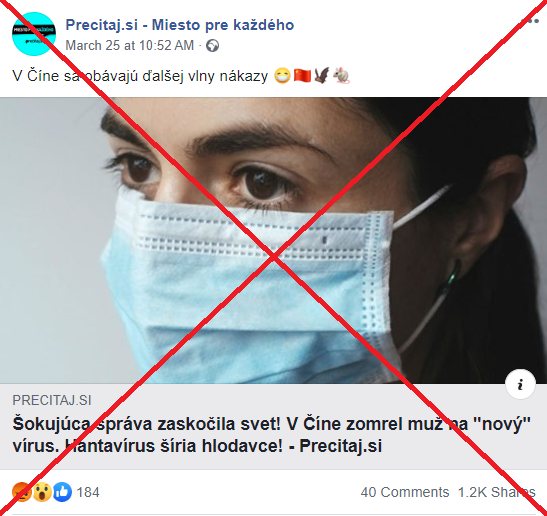
Task: Open the Šokujúca správa article headline
Action: coord(271,435)
